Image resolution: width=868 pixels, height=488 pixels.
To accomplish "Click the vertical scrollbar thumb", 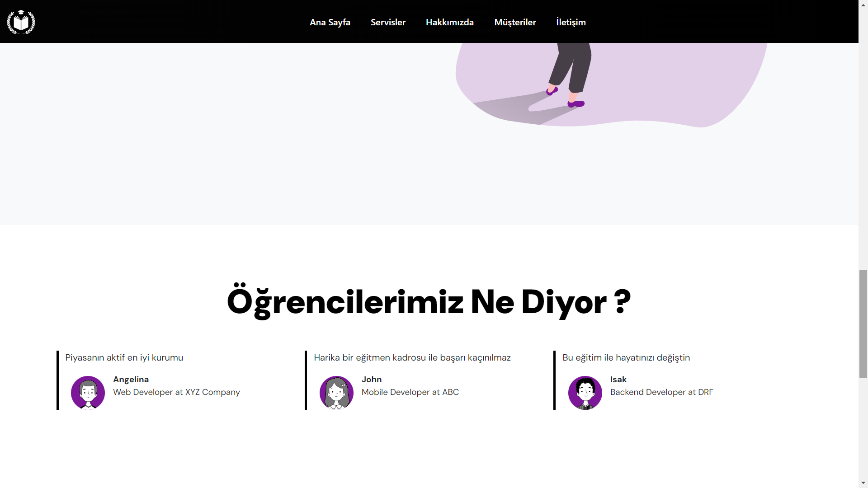I will click(x=863, y=324).
